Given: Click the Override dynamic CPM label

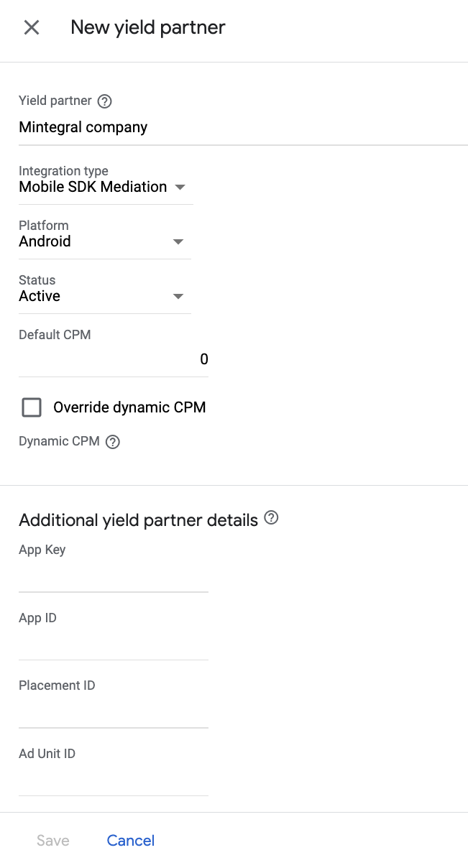Looking at the screenshot, I should coord(129,407).
